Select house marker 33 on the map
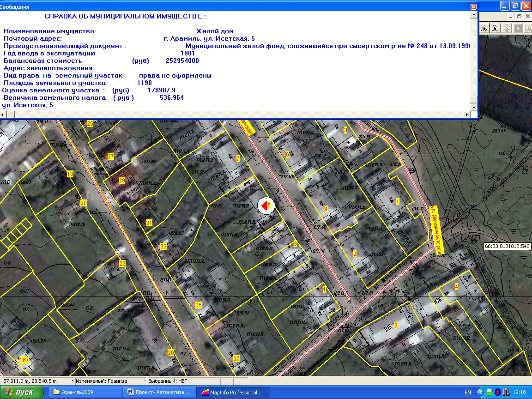Screen dimensions: 532x399 pos(162,246)
